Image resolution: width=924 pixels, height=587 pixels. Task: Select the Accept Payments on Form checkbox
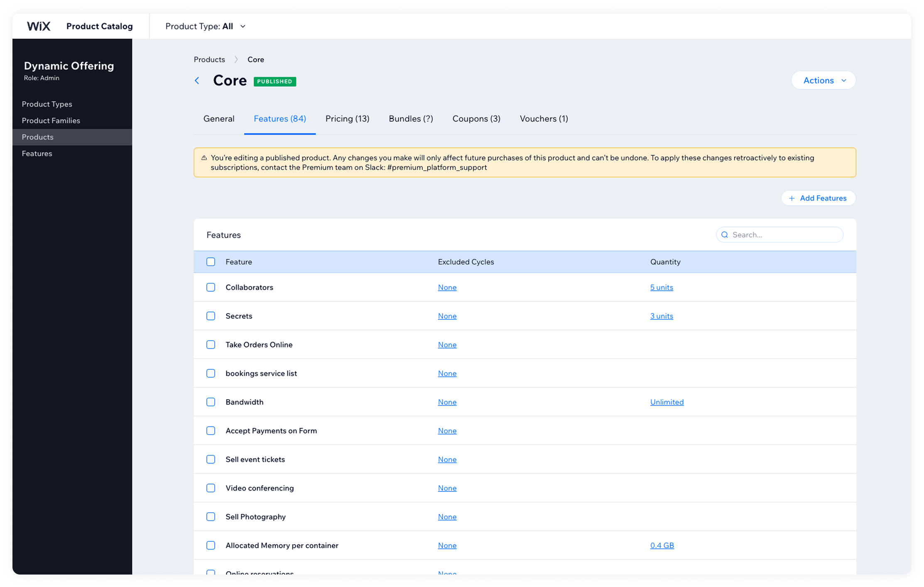point(211,430)
